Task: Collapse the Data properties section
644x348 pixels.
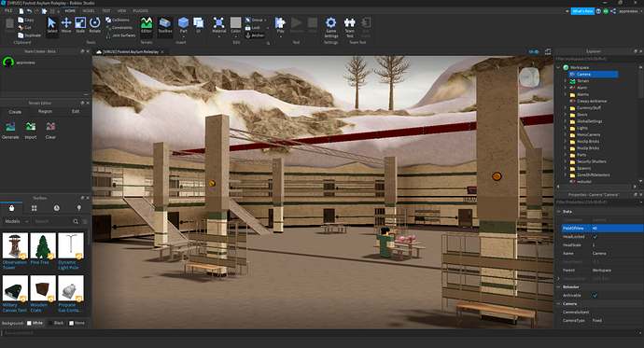Action: pyautogui.click(x=558, y=212)
